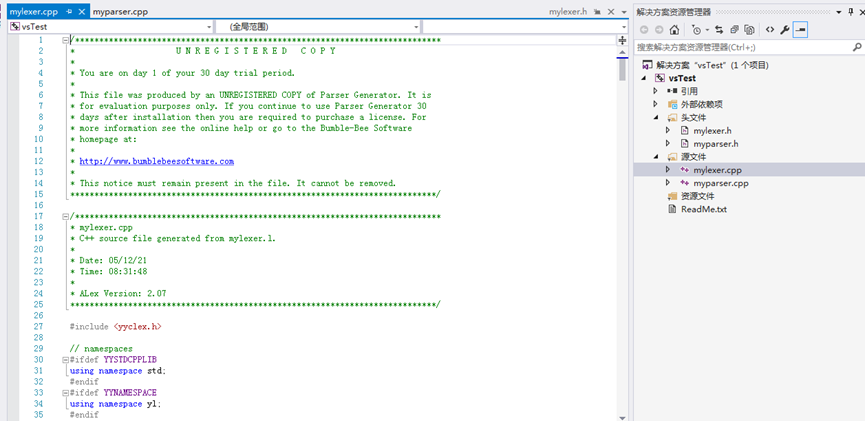Click the editor split handle icon
Image resolution: width=865 pixels, height=421 pixels.
[x=622, y=40]
